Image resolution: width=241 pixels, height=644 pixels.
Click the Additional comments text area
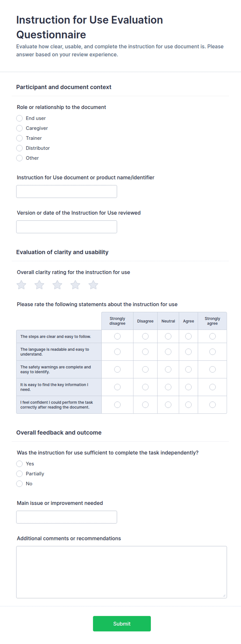(x=122, y=572)
